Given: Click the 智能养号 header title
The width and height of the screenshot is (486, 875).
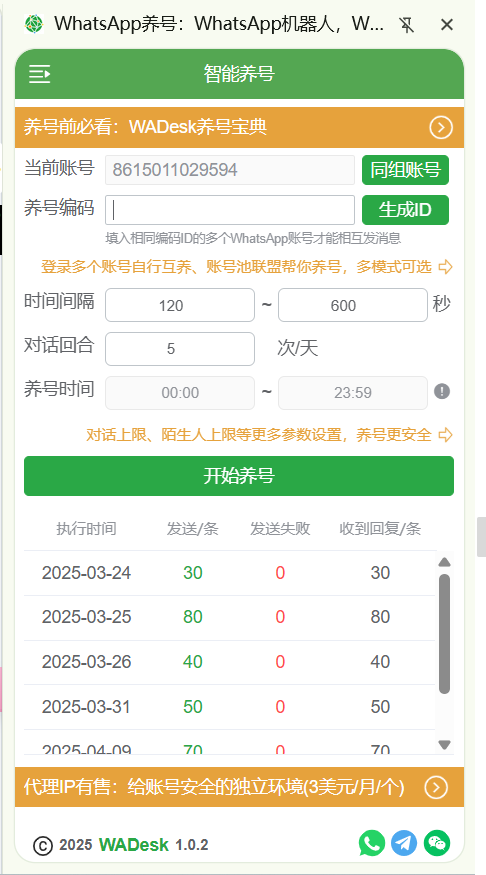Looking at the screenshot, I should click(239, 74).
